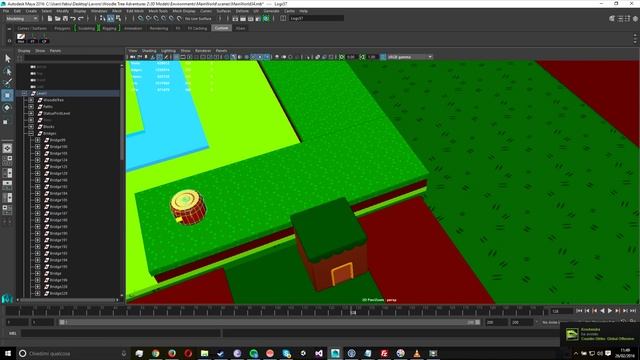Viewport: 640px width, 360px height.
Task: Toggle Snap to Grids
Action: [140, 18]
